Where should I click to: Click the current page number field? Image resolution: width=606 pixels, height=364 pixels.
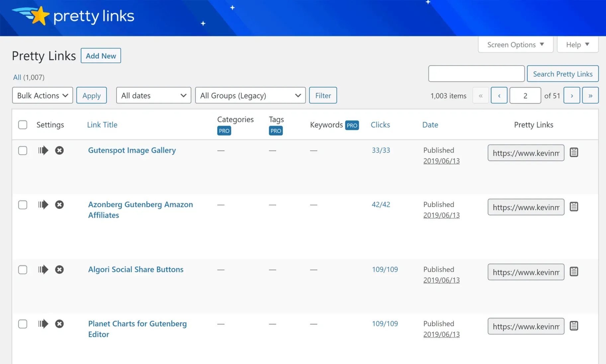coord(525,95)
